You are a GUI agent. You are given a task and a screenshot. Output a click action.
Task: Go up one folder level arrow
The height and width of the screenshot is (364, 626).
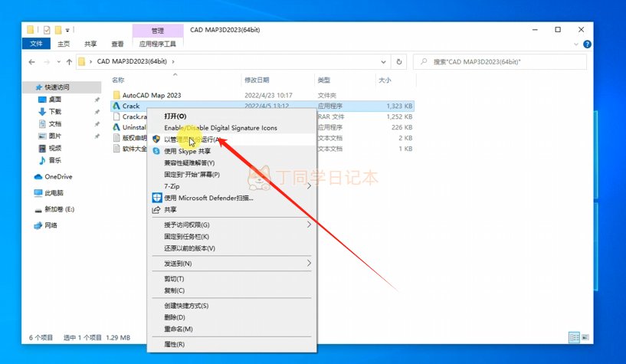69,62
